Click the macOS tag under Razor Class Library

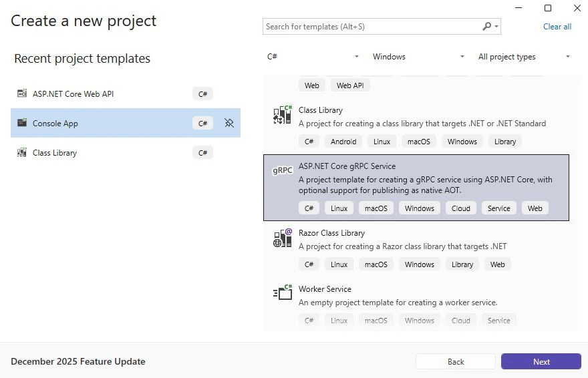376,264
